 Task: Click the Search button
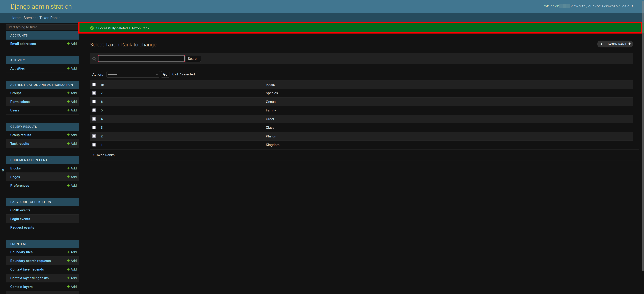pos(193,58)
